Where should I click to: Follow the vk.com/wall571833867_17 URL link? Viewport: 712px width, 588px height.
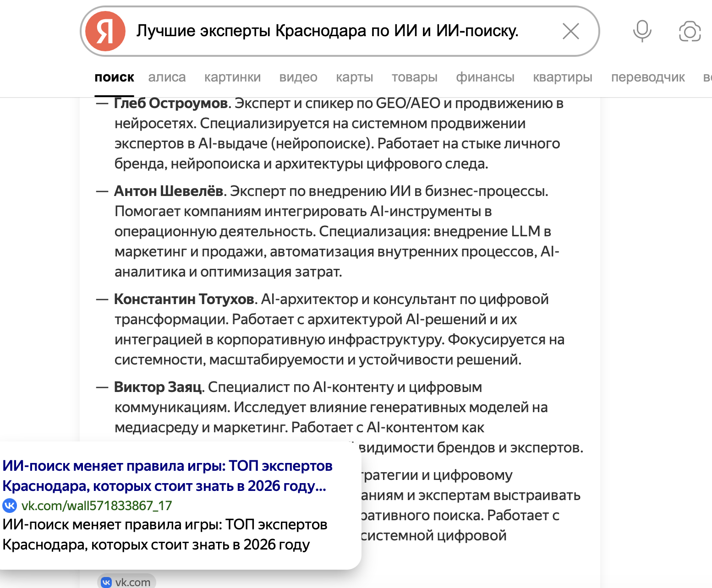pos(97,506)
